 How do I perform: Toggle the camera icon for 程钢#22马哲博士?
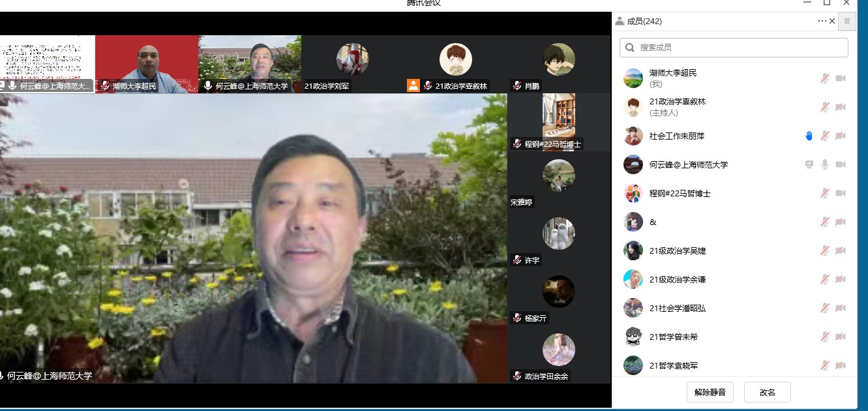tap(841, 193)
